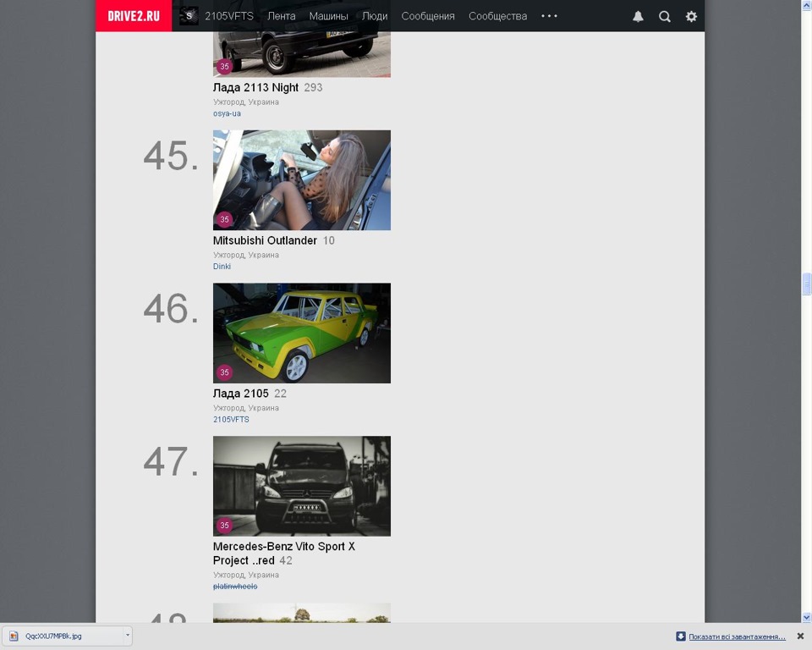Image resolution: width=812 pixels, height=650 pixels.
Task: Open the 2105VFTS profile avatar
Action: tap(189, 16)
